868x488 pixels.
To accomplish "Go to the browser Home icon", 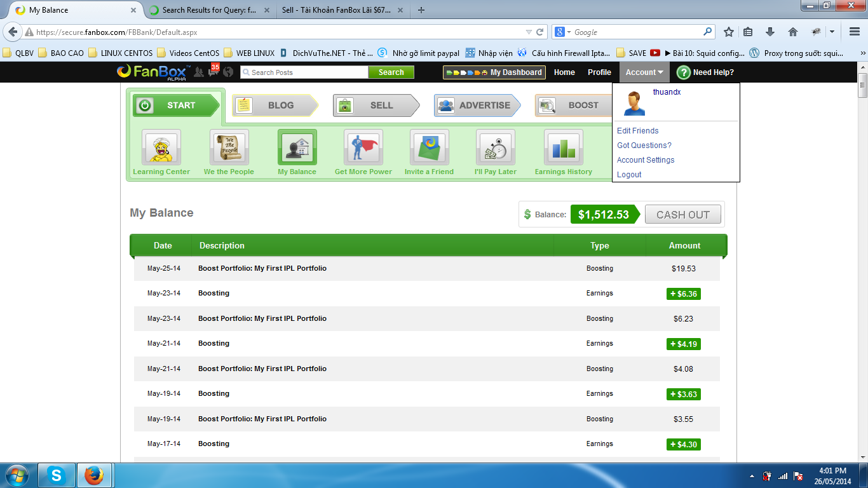I will tap(792, 32).
